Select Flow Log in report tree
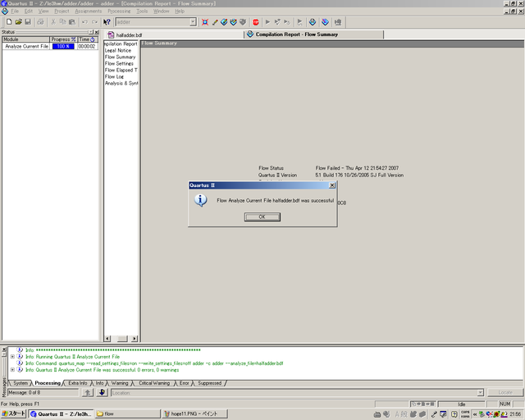Screen dimensions: 525x420 click(x=114, y=76)
